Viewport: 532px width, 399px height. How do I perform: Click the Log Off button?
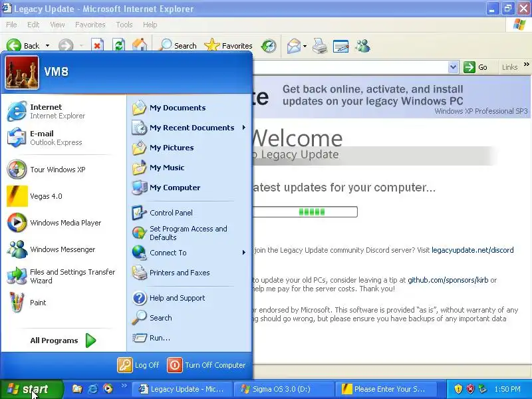[x=138, y=365]
